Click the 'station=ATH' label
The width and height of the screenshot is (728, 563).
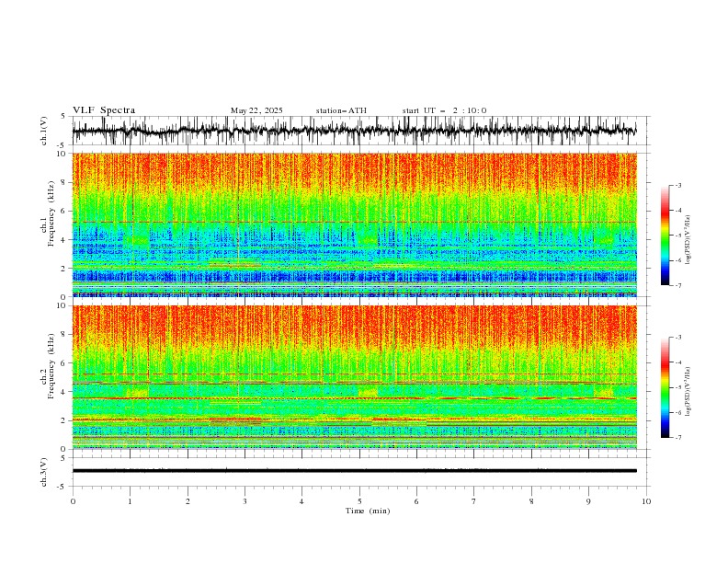coord(341,110)
